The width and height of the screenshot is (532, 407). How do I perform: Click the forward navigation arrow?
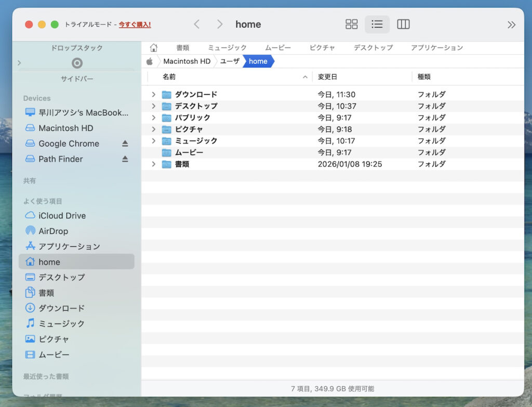coord(220,24)
